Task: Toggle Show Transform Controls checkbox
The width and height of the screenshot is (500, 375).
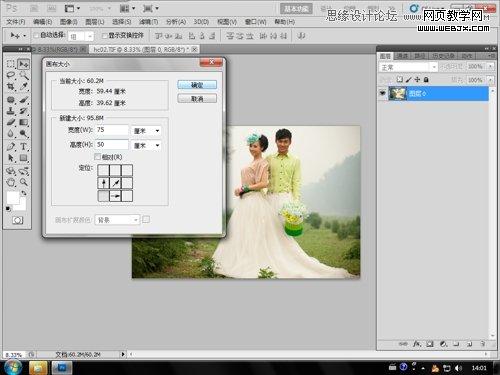Action: 104,35
